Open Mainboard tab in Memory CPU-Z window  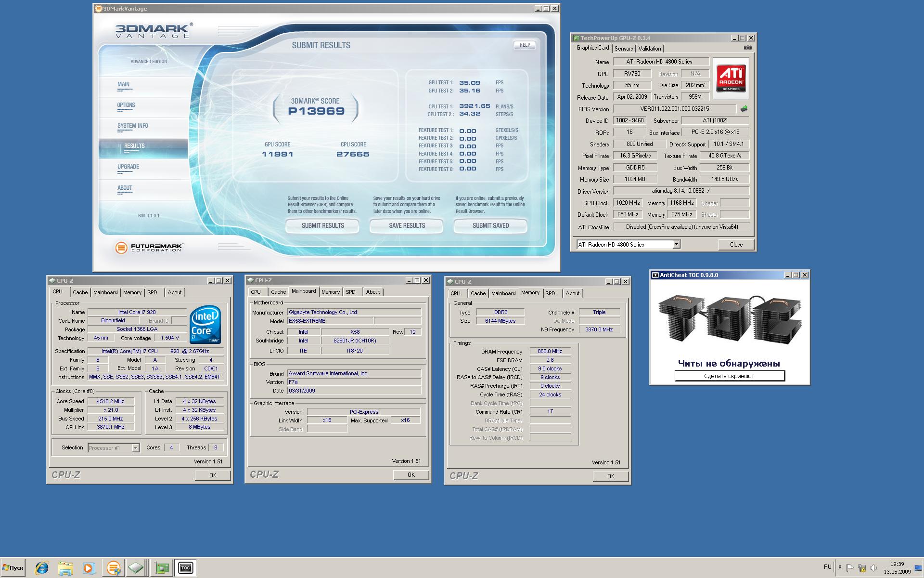tap(503, 293)
